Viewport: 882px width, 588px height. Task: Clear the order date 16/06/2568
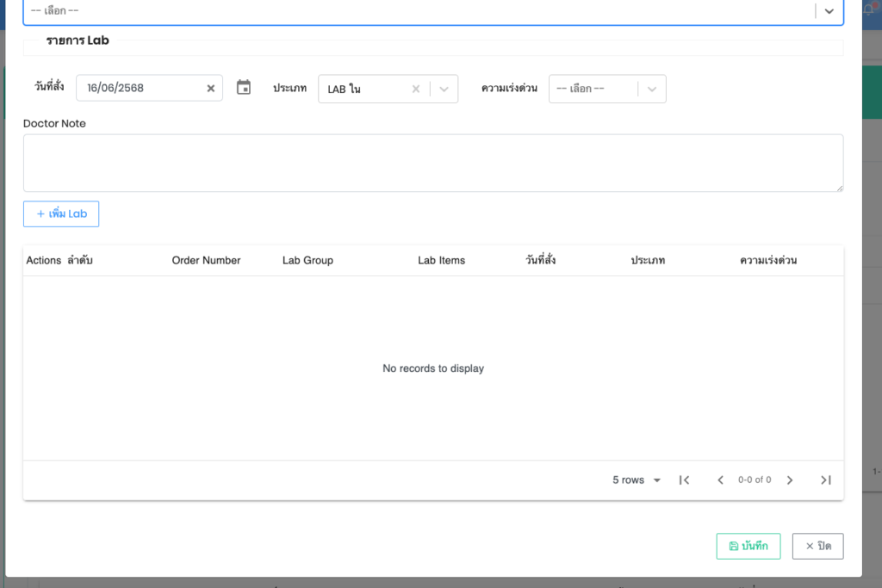[x=211, y=89]
